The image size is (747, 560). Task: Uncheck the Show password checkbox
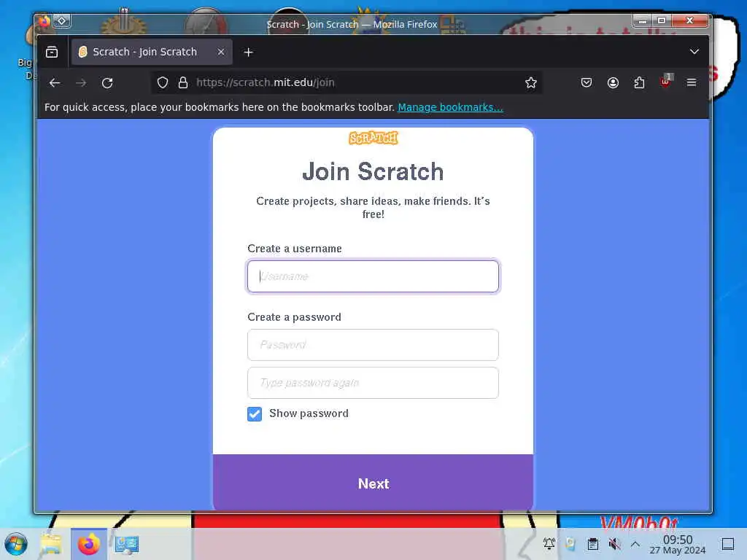[x=255, y=414]
